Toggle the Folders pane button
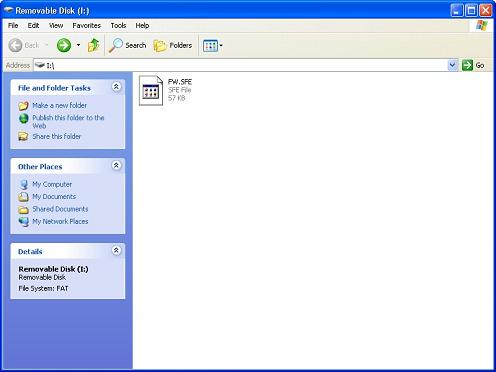The image size is (496, 372). coord(173,45)
